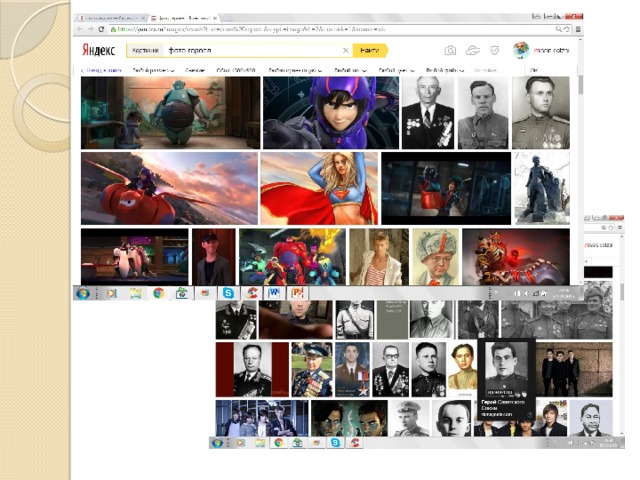Screen dimensions: 640x480
Task: Open three men in black thumbnail
Action: point(574,370)
